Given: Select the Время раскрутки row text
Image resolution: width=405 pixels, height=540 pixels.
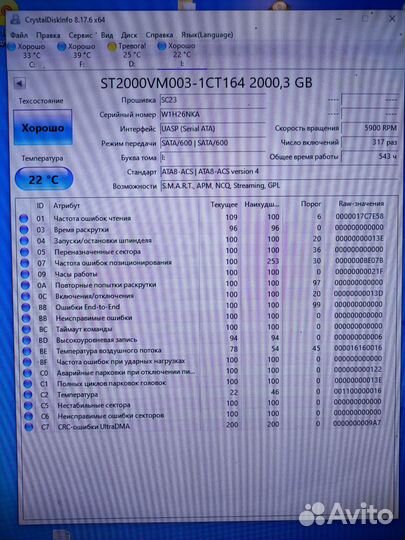Looking at the screenshot, I should pyautogui.click(x=81, y=230).
